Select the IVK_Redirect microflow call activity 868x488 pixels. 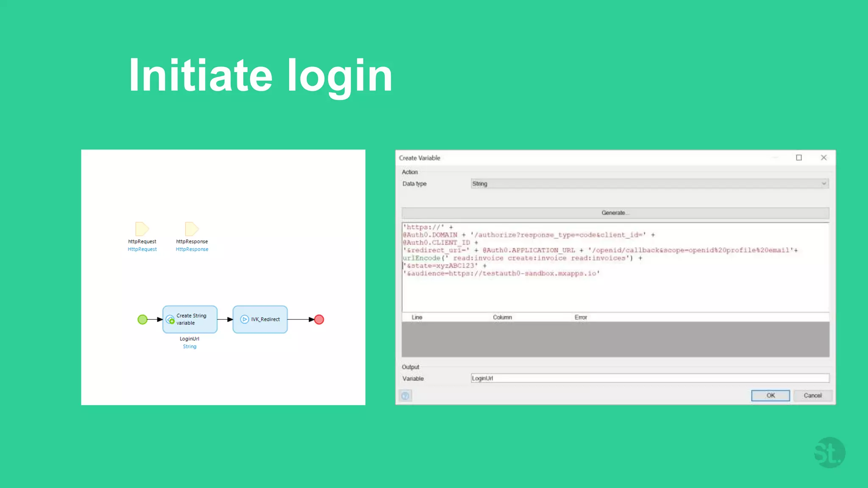pyautogui.click(x=260, y=319)
